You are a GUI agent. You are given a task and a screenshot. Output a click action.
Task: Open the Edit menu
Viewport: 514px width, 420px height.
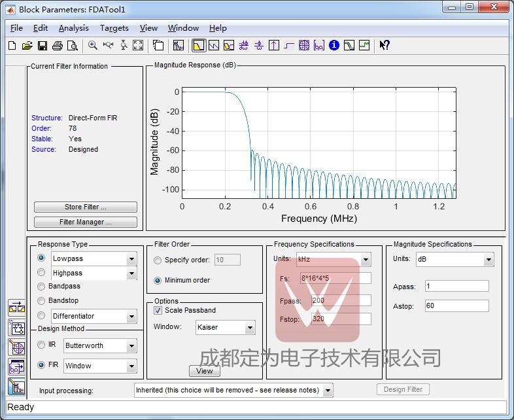(x=41, y=28)
